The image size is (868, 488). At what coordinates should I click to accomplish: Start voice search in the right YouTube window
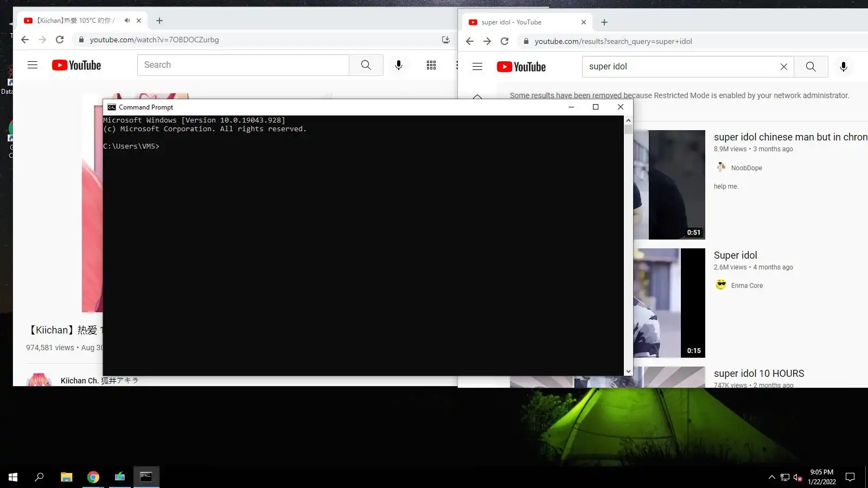pyautogui.click(x=844, y=67)
